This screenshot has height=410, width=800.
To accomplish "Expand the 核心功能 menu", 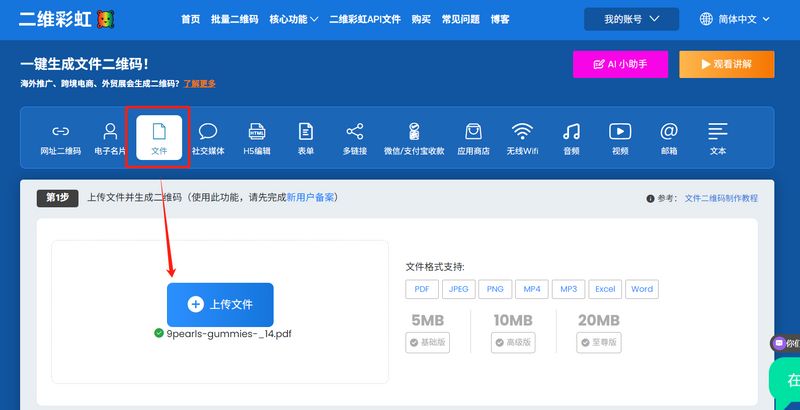I will point(294,19).
